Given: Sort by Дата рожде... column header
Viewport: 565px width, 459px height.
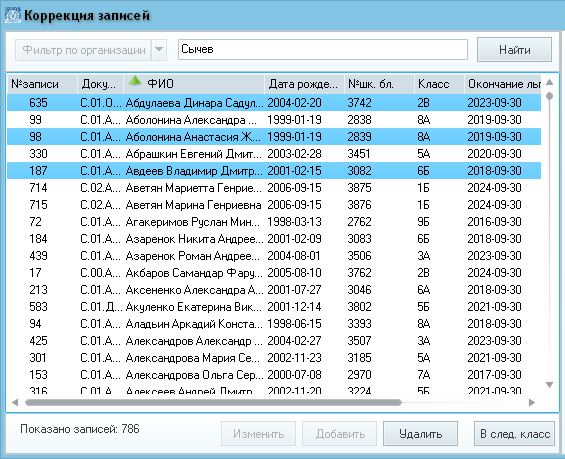Looking at the screenshot, I should click(x=304, y=84).
